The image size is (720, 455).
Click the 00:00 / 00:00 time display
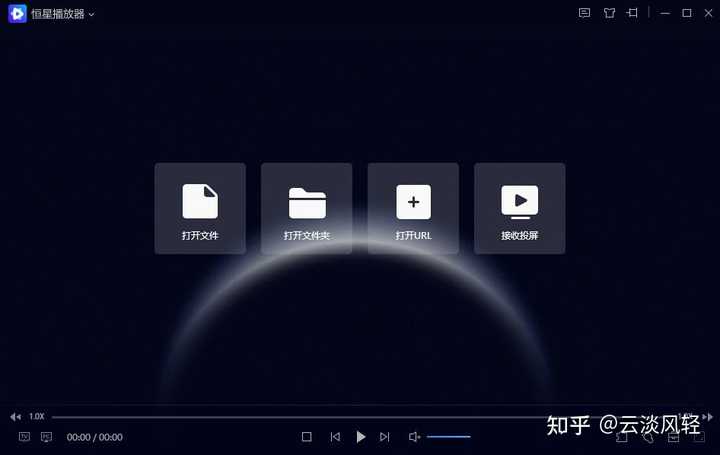(x=95, y=437)
